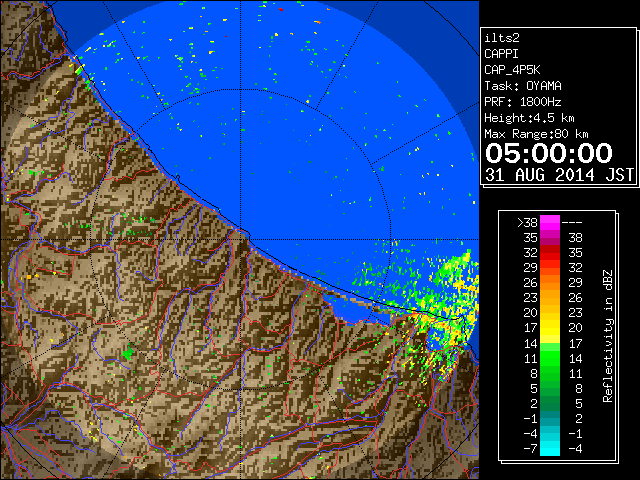The image size is (640, 480).
Task: Click the 'Max Range:80 km' text
Action: pos(536,134)
